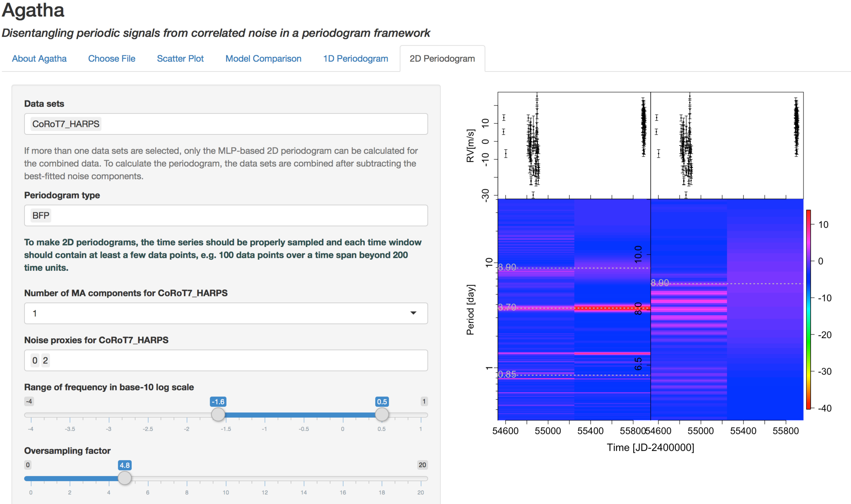The width and height of the screenshot is (851, 504).
Task: Expand the Number of MA components dropdown
Action: point(226,313)
